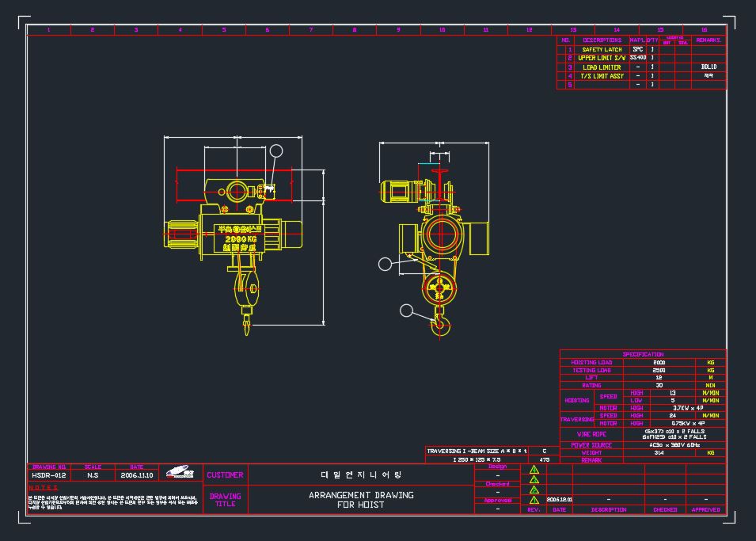The width and height of the screenshot is (756, 541).
Task: Click the 2000 KG nameplate on hoist
Action: click(240, 239)
